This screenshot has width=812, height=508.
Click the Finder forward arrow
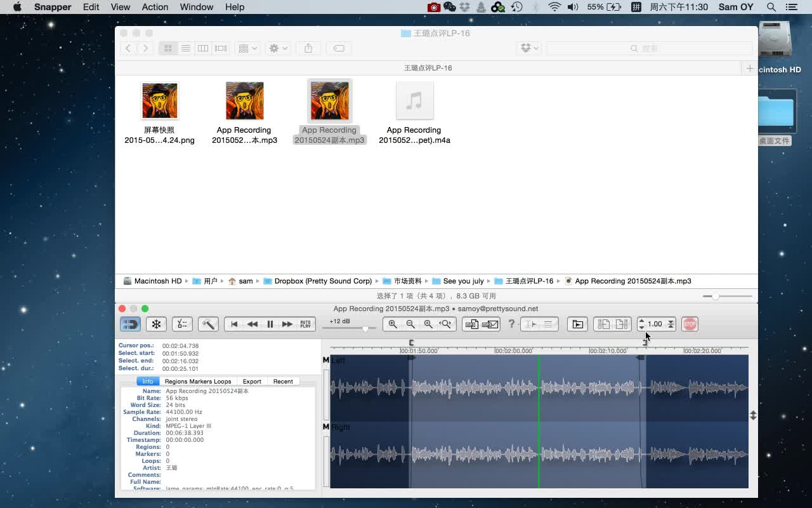point(145,48)
